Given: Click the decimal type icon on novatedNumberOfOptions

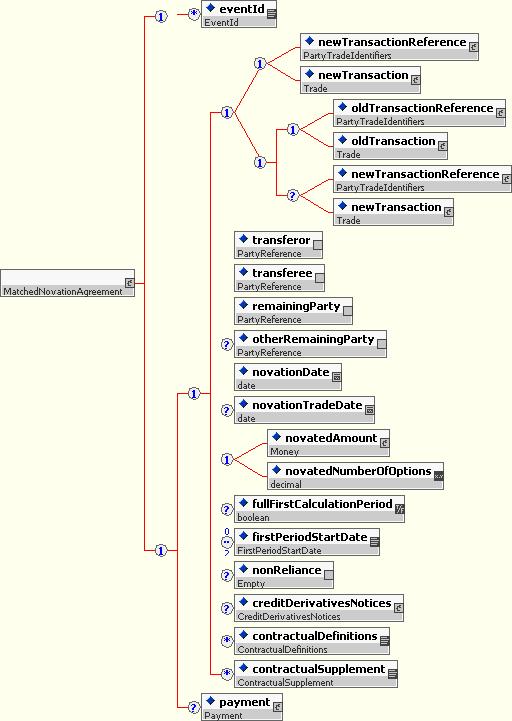Looking at the screenshot, I should tap(438, 476).
